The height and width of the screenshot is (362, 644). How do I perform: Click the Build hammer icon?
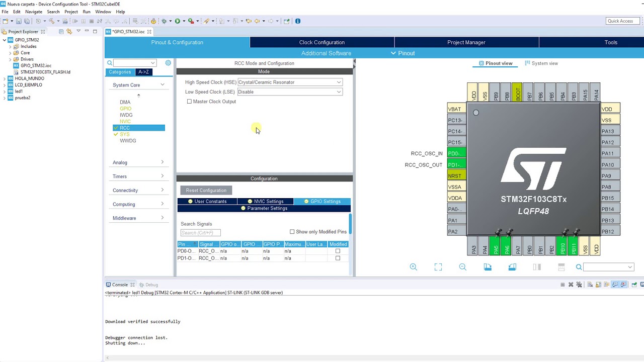tap(51, 21)
